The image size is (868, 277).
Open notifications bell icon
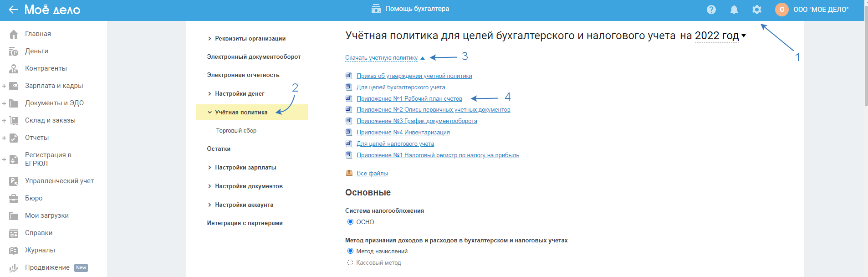734,10
